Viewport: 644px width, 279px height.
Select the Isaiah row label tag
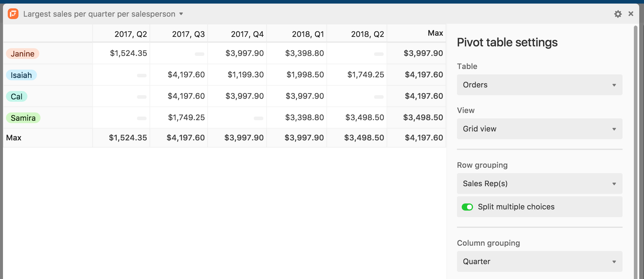click(x=21, y=75)
